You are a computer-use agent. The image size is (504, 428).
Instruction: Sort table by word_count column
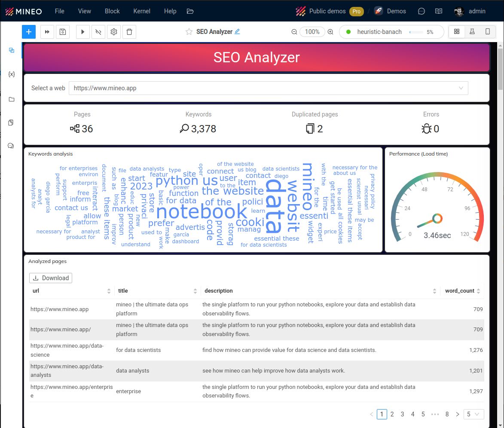point(479,291)
